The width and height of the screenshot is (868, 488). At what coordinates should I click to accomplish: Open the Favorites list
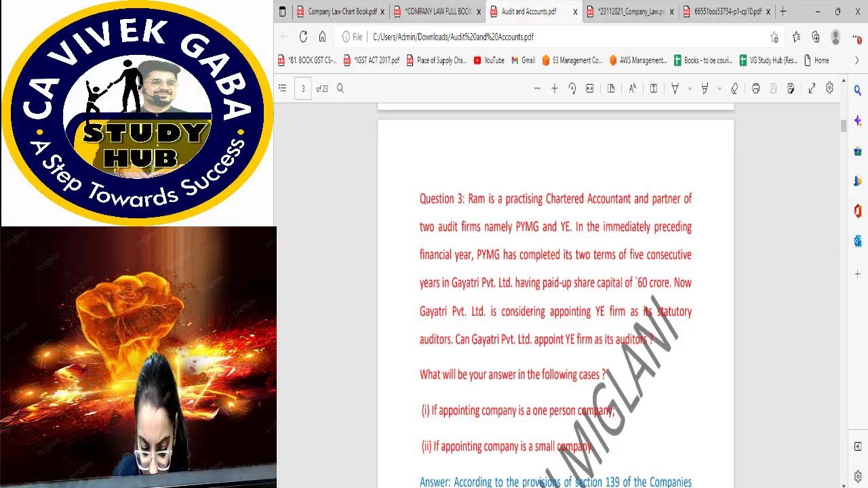click(x=797, y=37)
